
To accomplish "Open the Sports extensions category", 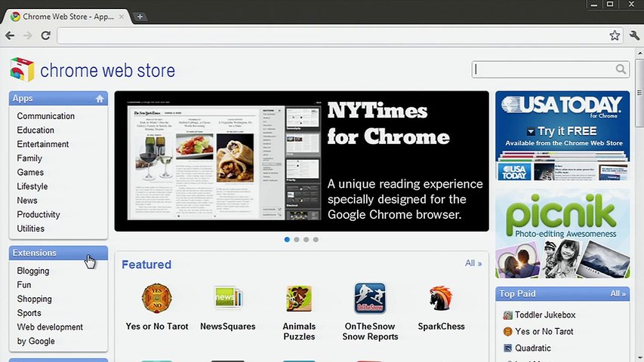I will coord(29,313).
